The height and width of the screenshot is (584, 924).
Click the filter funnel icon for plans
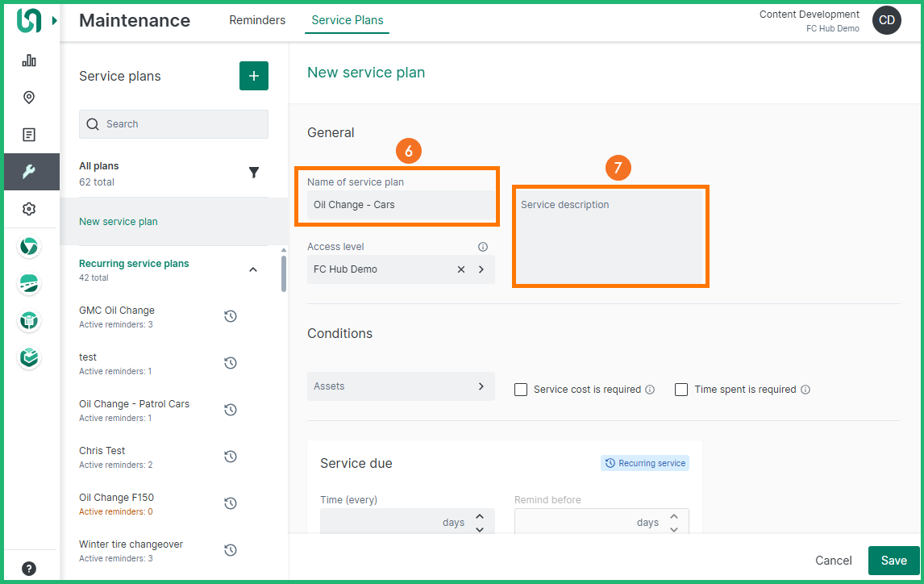click(x=254, y=173)
